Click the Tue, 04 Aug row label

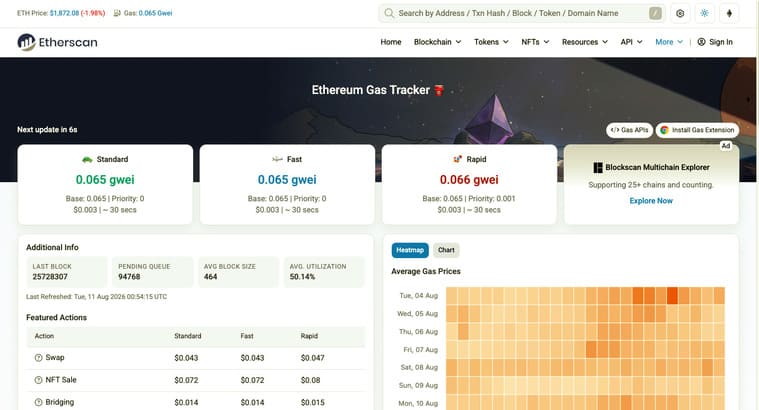click(x=418, y=296)
